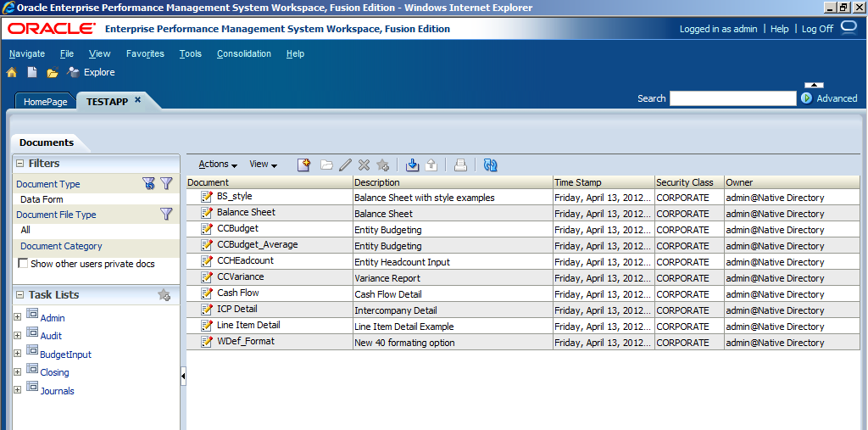Select the Documents tab

point(47,142)
